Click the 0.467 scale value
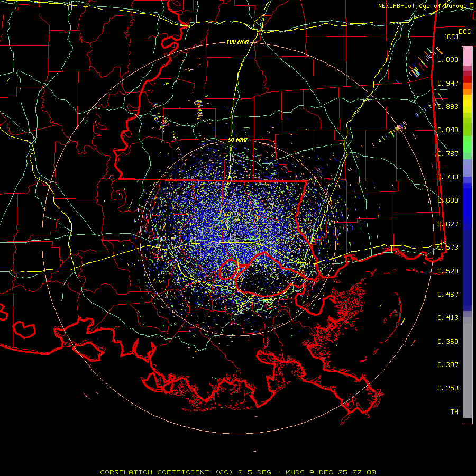476x476 pixels. tap(448, 295)
